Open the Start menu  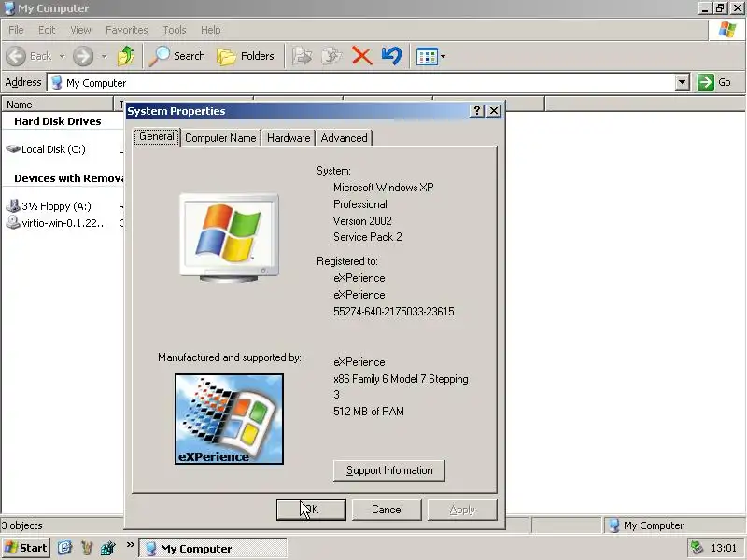(26, 548)
